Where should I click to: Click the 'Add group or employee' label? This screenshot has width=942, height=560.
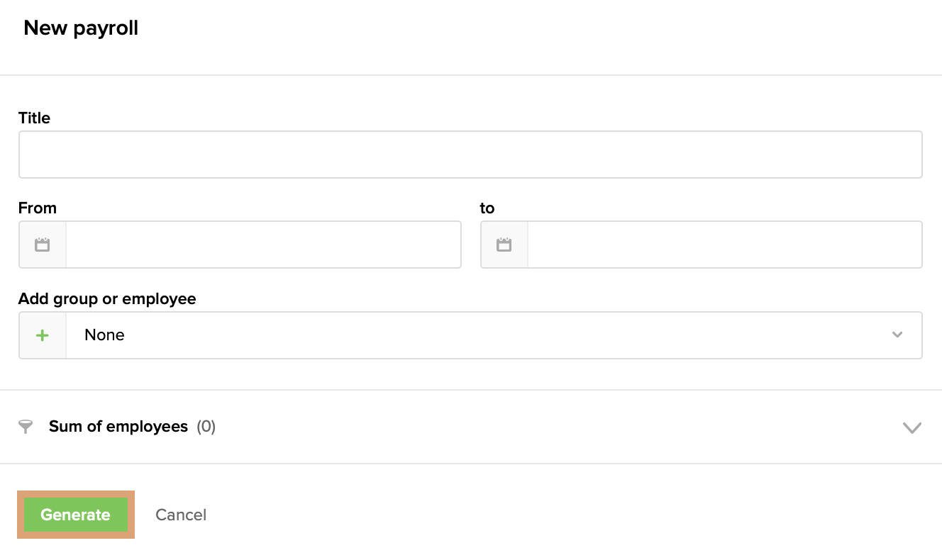[107, 299]
